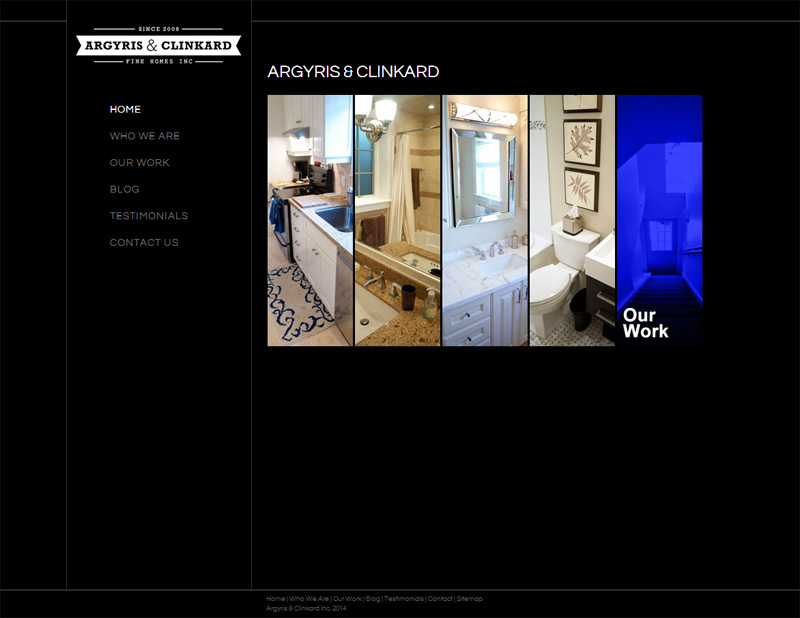Open Who We Are footer link
The height and width of the screenshot is (618, 800).
(309, 599)
